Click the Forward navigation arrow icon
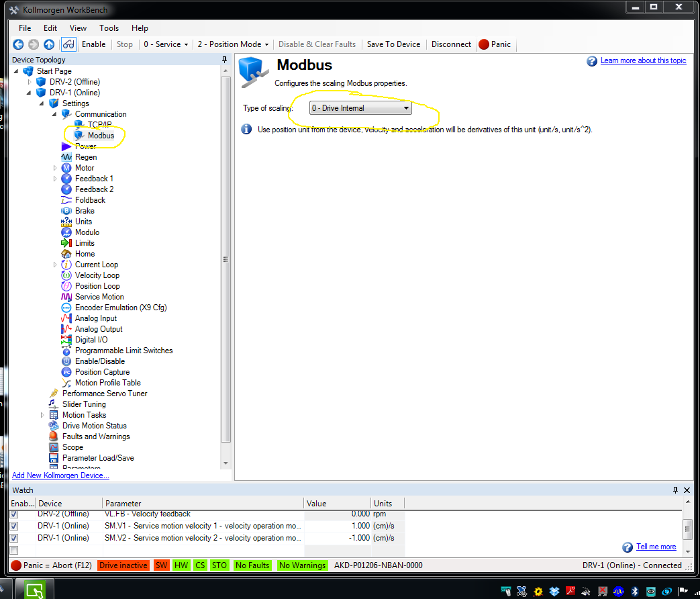The width and height of the screenshot is (700, 599). point(34,44)
